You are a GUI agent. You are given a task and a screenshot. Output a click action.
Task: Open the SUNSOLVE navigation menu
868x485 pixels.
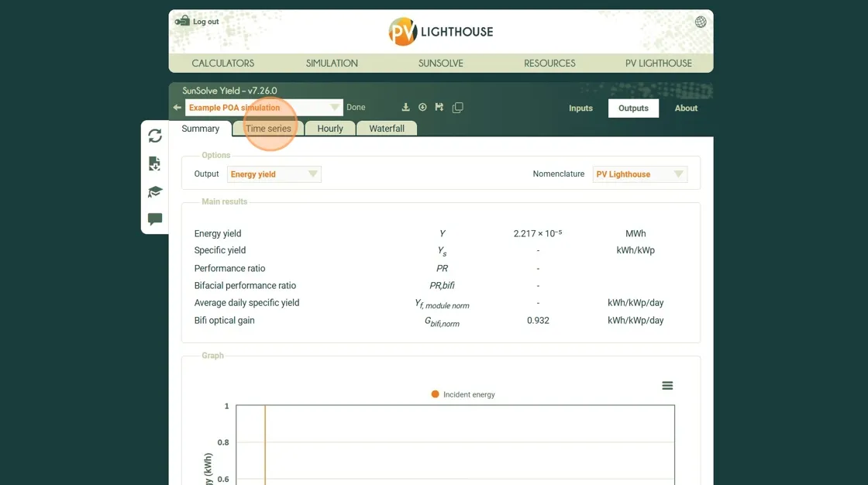[441, 64]
